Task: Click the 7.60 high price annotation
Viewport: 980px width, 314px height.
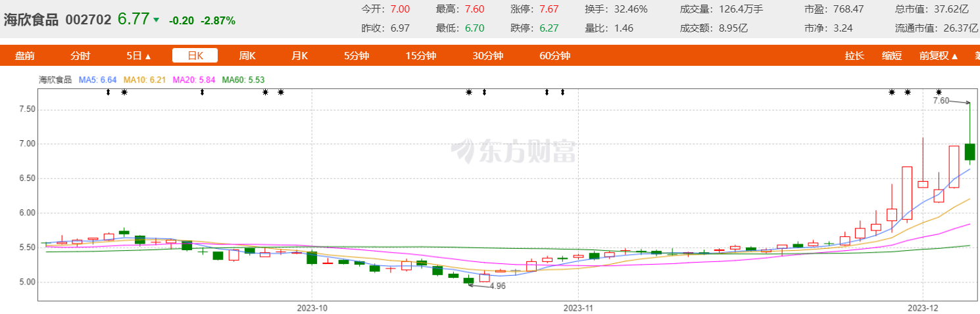Action: 941,101
